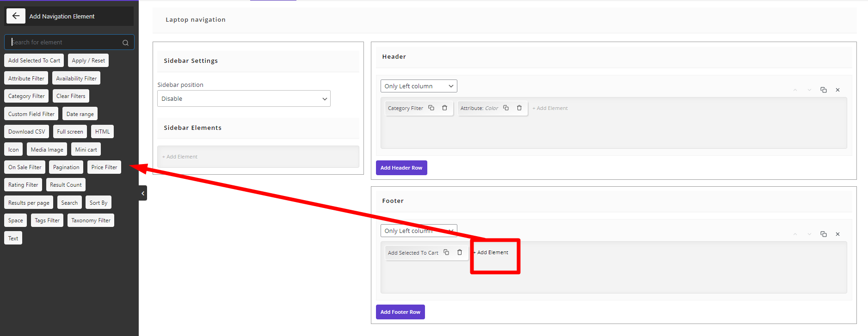Add element in the footer row
The image size is (868, 336).
[x=491, y=252]
